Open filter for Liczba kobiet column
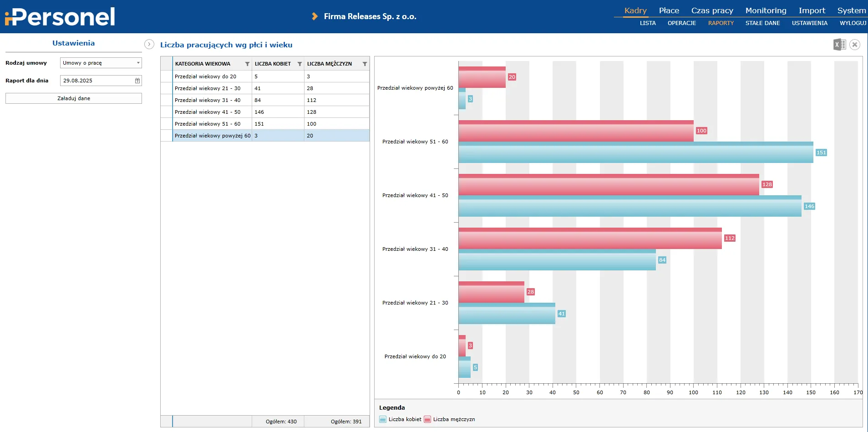This screenshot has height=432, width=868. tap(299, 64)
